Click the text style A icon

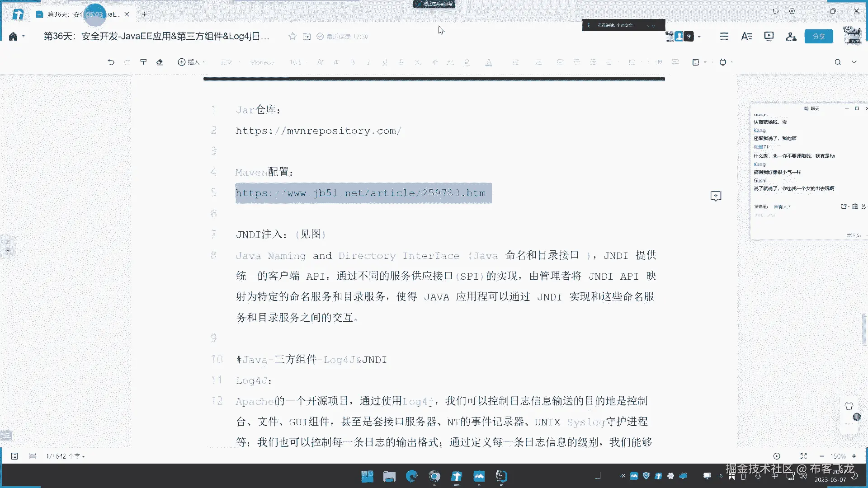click(x=746, y=36)
